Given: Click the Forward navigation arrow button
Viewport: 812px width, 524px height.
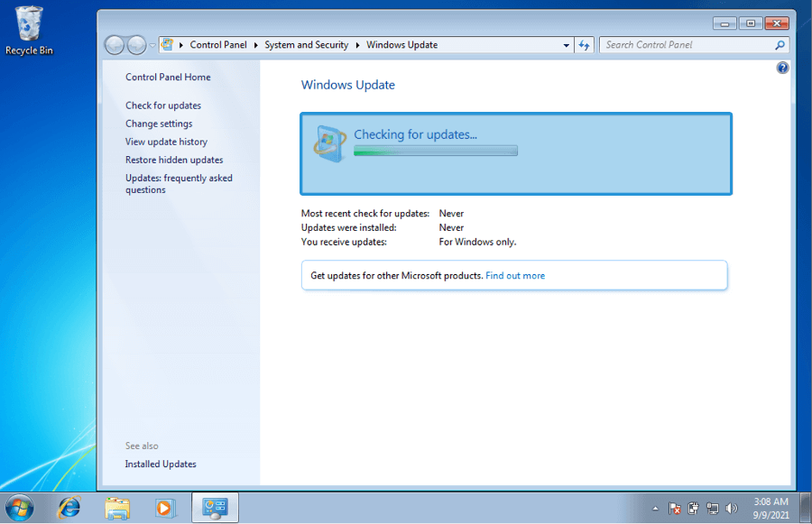Looking at the screenshot, I should tap(137, 45).
